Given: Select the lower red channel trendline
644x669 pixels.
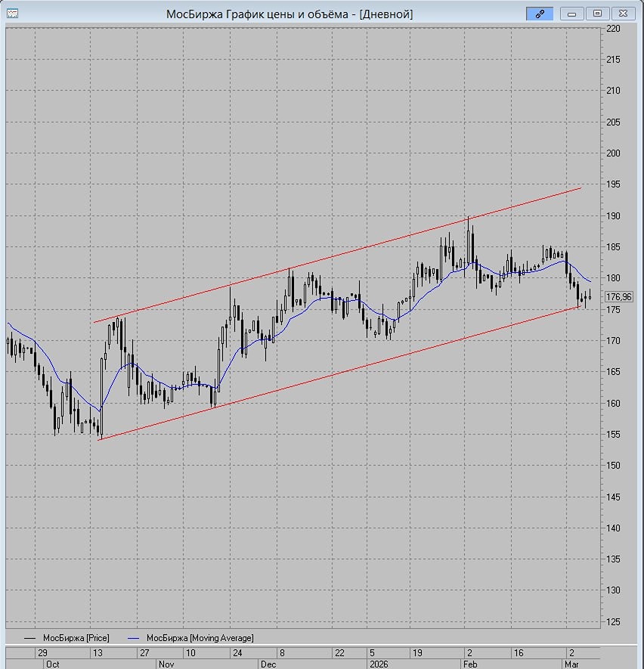Looking at the screenshot, I should [x=341, y=373].
